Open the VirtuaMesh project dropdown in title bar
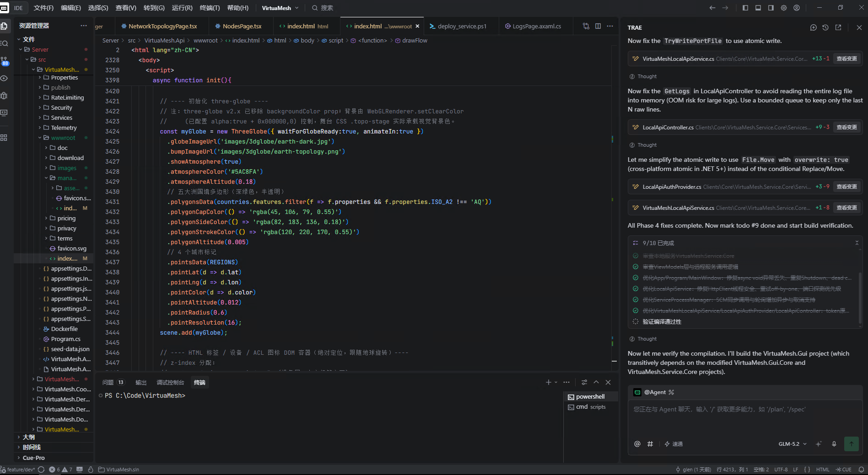The height and width of the screenshot is (475, 868). click(x=280, y=8)
